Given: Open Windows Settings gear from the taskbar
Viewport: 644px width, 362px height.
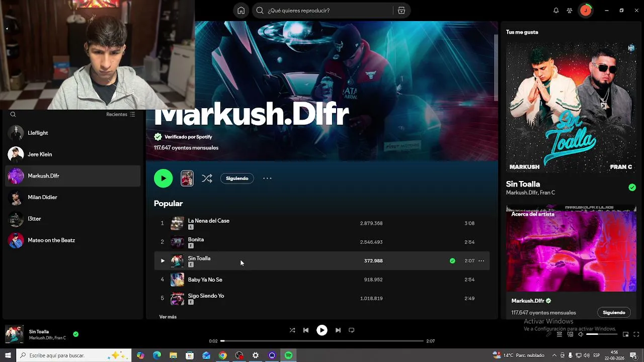Looking at the screenshot, I should (x=256, y=355).
